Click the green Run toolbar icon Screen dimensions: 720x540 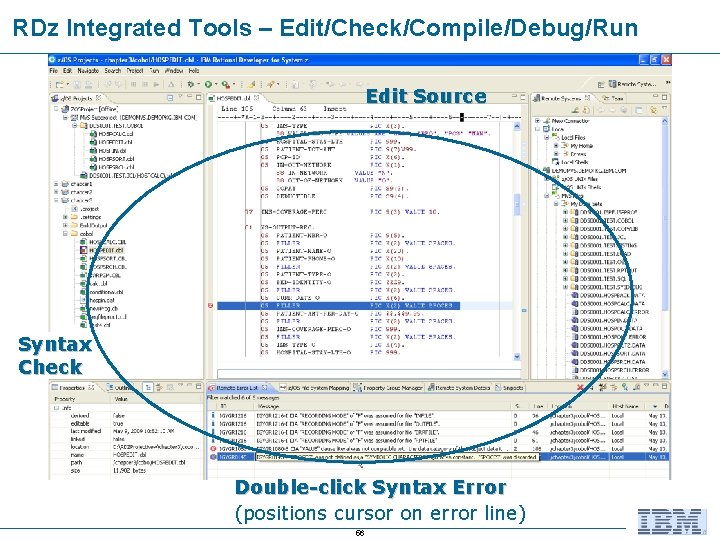pos(208,84)
